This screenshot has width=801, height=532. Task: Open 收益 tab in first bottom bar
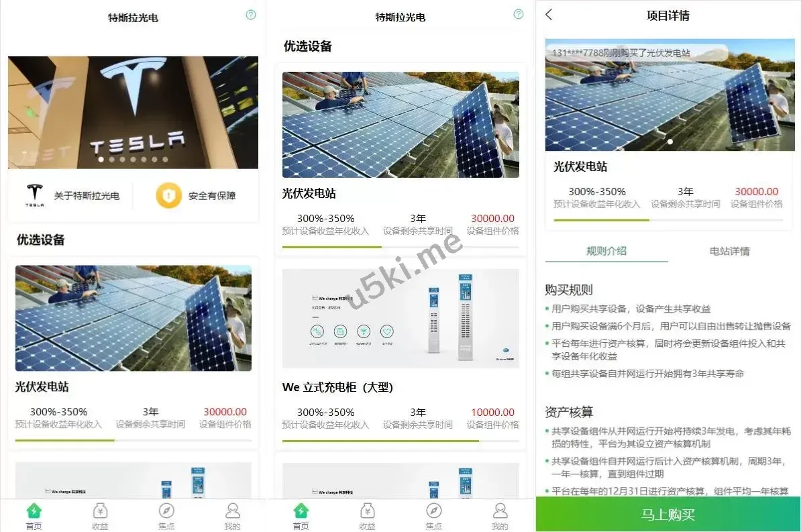tap(100, 516)
